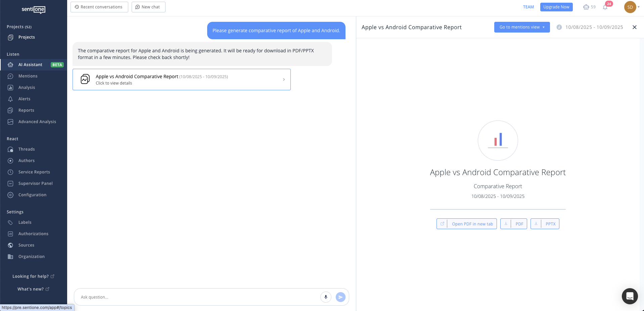Select Organization in Settings

[x=32, y=257]
